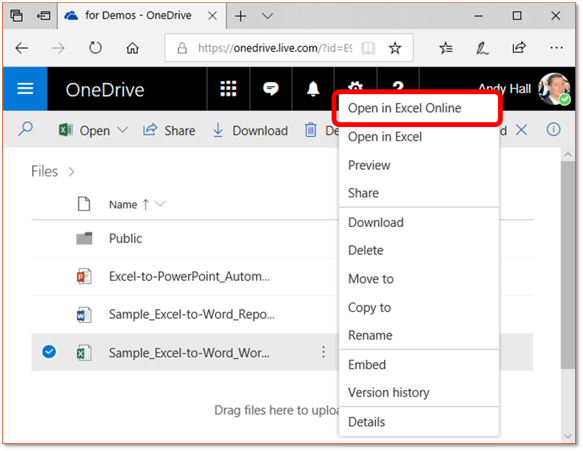Click the file type column header icon
583x451 pixels.
(84, 204)
